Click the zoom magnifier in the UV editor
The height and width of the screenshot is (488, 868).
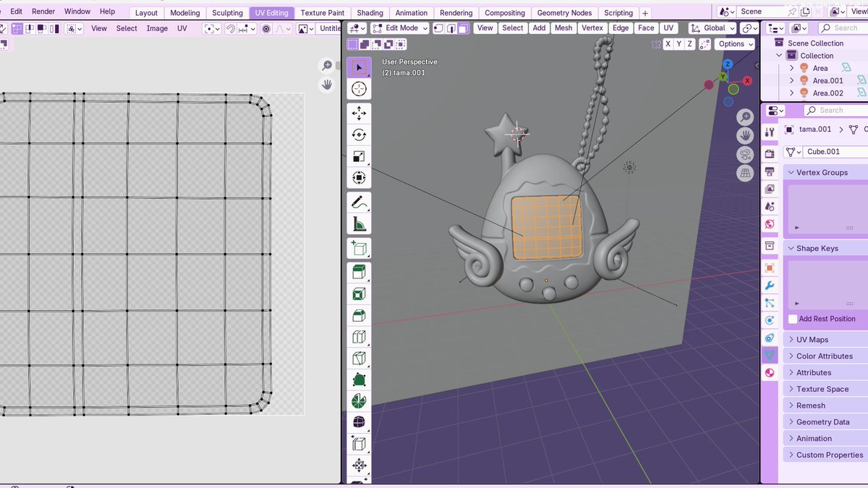pyautogui.click(x=327, y=66)
